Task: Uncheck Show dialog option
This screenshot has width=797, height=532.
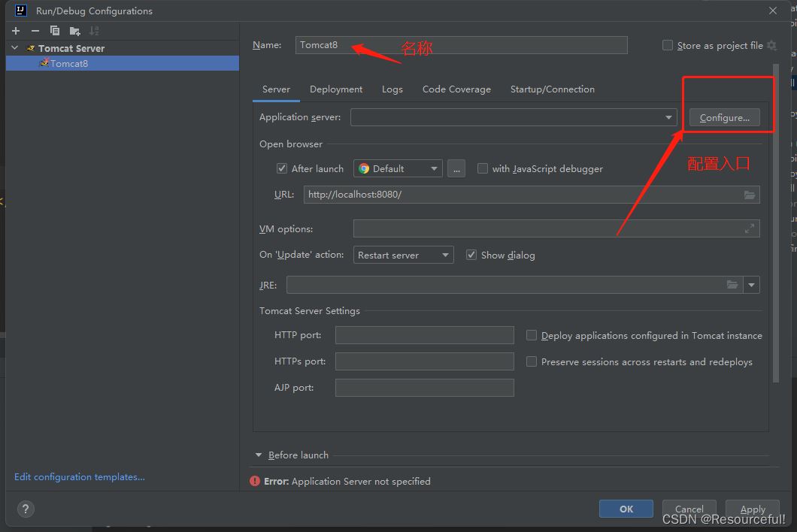Action: point(471,255)
